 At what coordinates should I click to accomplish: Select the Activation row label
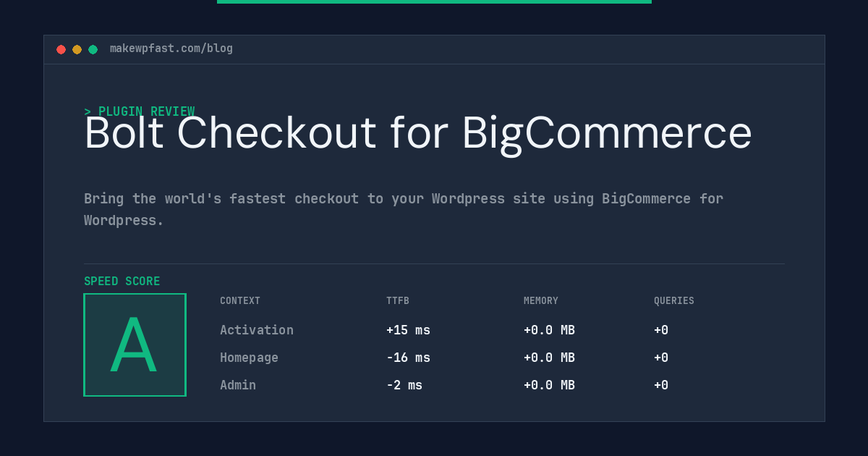click(257, 330)
